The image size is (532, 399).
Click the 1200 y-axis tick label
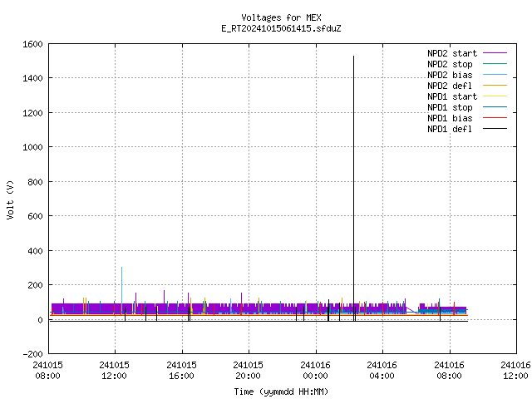32,113
